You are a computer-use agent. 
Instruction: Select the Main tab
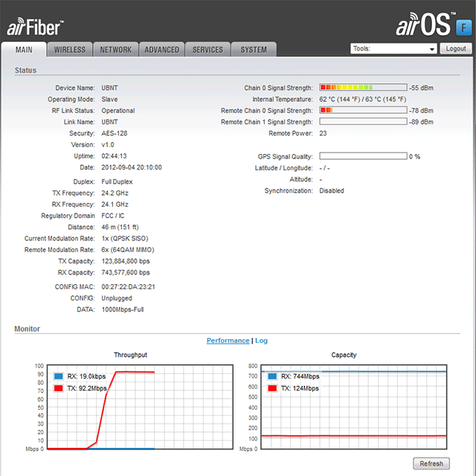coord(25,50)
